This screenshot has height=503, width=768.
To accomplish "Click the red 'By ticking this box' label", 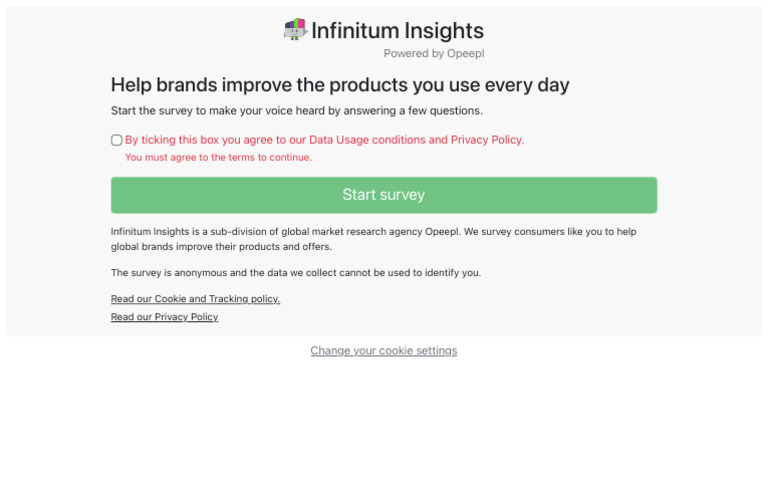I will (200, 140).
